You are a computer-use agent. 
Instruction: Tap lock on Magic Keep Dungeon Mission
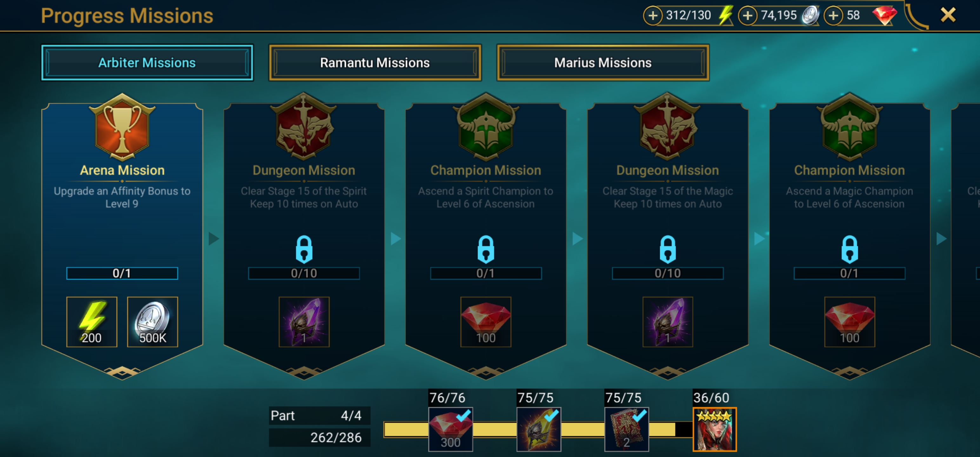pyautogui.click(x=668, y=250)
